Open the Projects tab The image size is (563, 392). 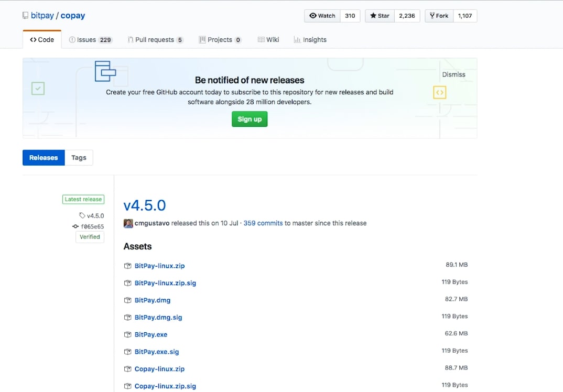220,39
